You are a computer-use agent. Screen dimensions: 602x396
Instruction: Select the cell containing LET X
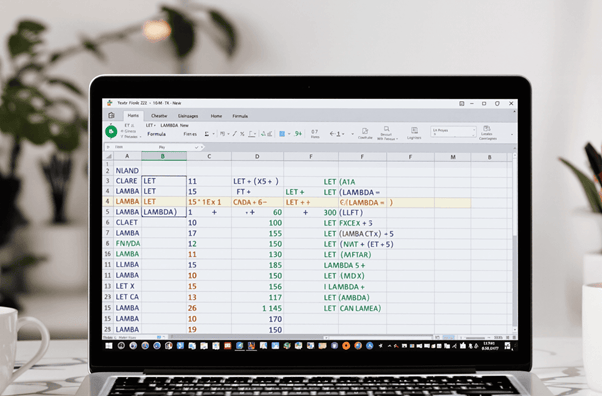pos(127,286)
